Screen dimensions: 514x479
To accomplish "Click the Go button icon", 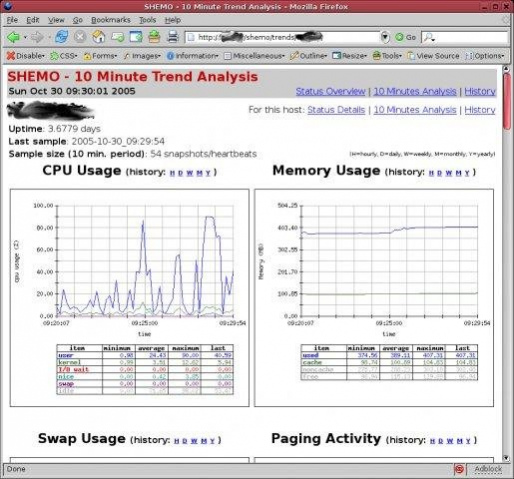I will 405,37.
